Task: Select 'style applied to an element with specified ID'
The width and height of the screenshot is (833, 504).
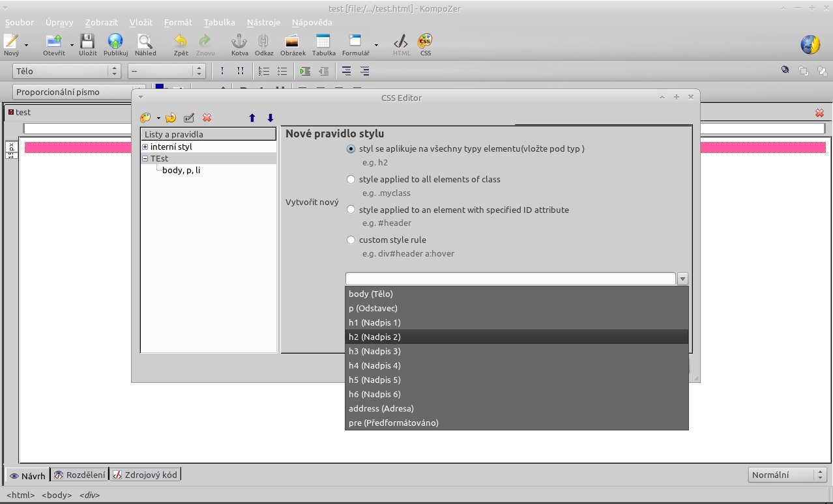Action: [351, 210]
